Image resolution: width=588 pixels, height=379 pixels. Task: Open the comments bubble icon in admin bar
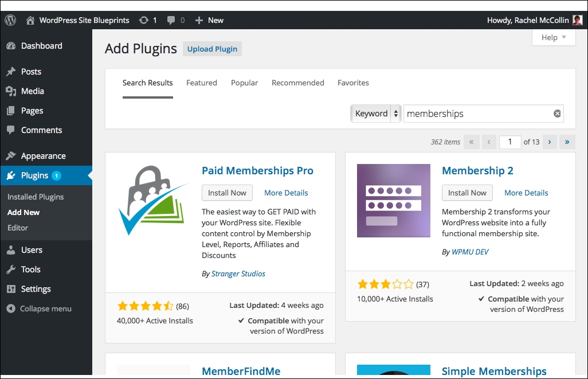tap(171, 20)
